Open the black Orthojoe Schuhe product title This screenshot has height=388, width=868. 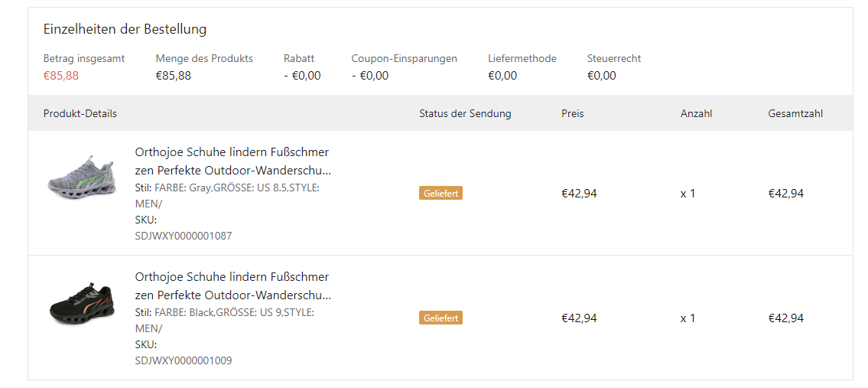click(x=232, y=285)
